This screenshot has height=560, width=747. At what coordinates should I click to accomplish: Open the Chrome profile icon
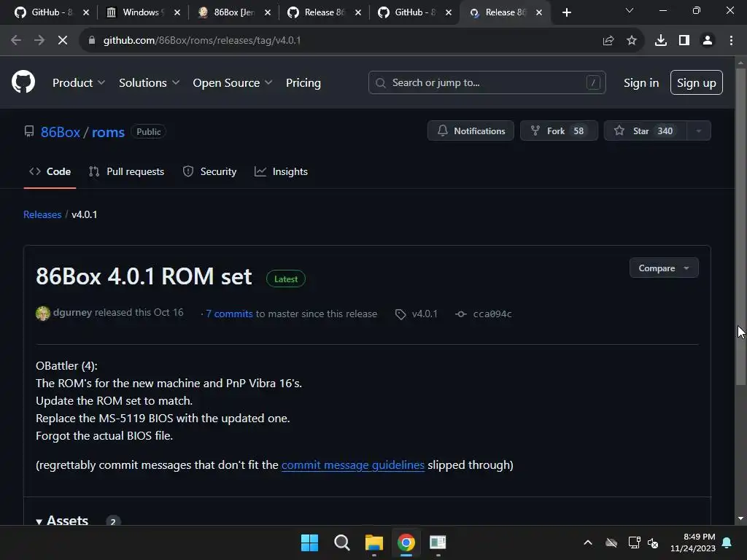[708, 41]
